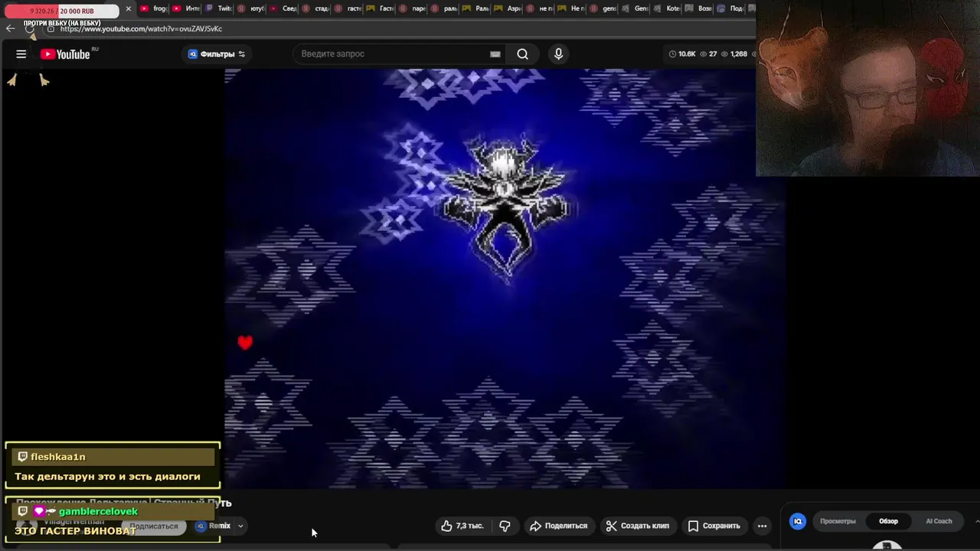Expand the dropdown chevron next to Remix

pos(240,526)
